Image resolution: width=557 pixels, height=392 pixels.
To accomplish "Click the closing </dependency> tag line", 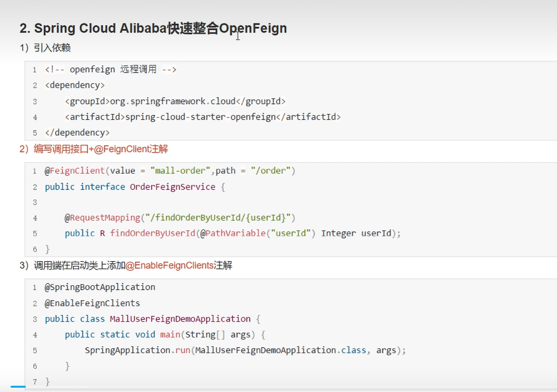I will click(77, 133).
